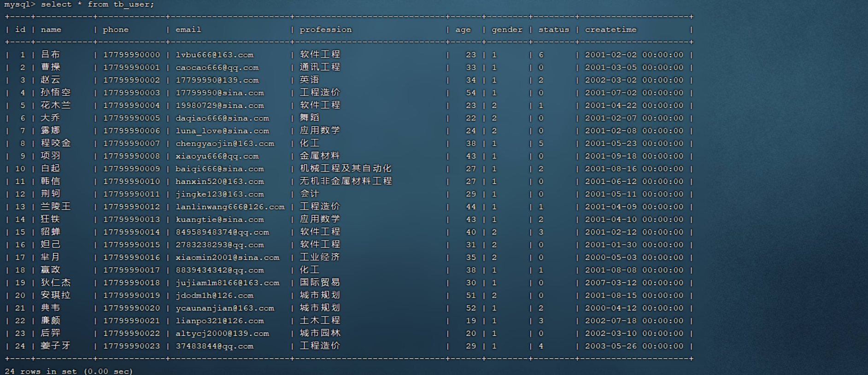
Task: Click the createtime "2000-04-12 00:00:00"
Action: pyautogui.click(x=634, y=308)
